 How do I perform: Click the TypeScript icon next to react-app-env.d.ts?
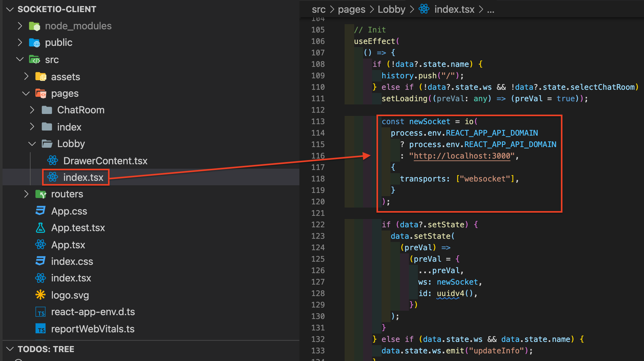(x=41, y=312)
